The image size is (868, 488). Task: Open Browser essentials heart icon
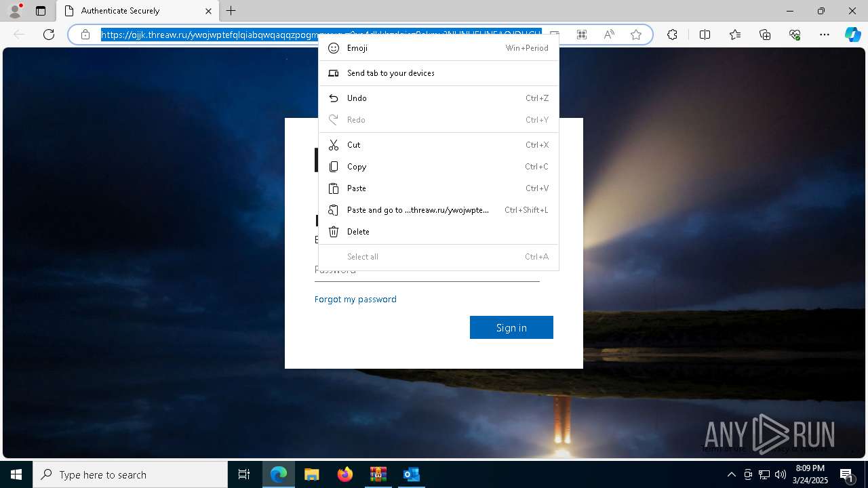coord(795,35)
